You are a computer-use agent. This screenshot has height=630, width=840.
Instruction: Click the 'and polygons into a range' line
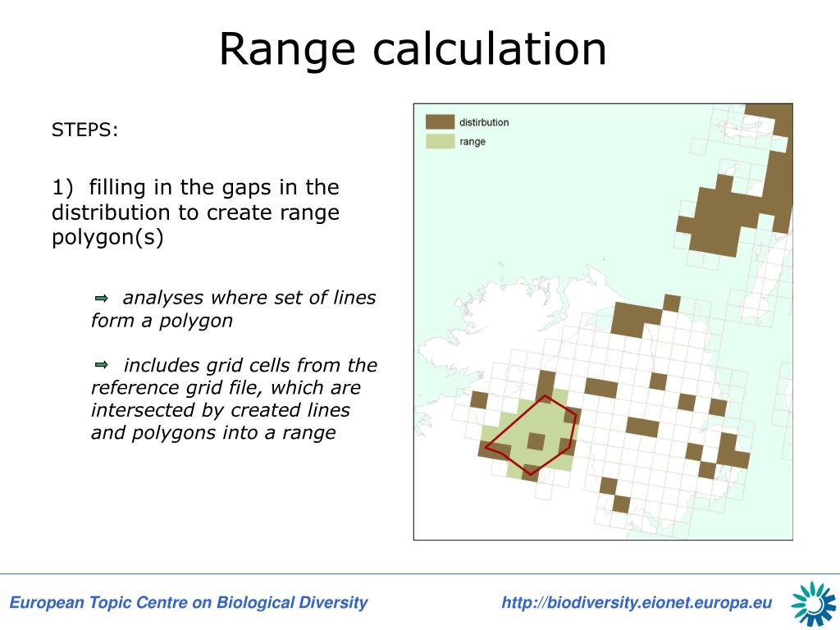tap(213, 432)
